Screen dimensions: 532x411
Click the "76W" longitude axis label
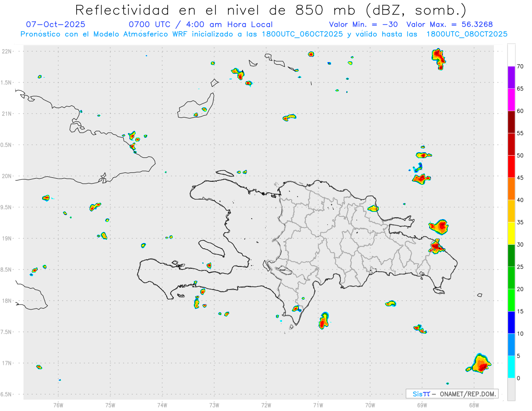(58, 405)
